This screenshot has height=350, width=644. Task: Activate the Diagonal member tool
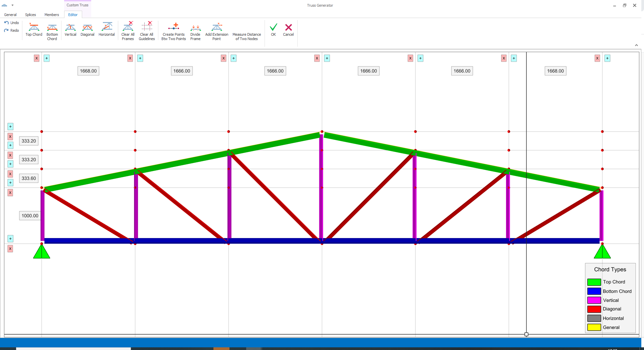tap(87, 30)
